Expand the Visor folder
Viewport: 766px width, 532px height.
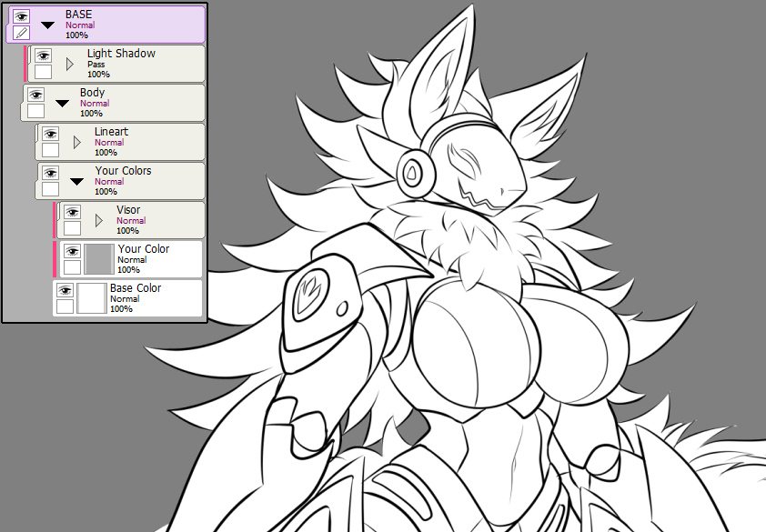pyautogui.click(x=98, y=220)
